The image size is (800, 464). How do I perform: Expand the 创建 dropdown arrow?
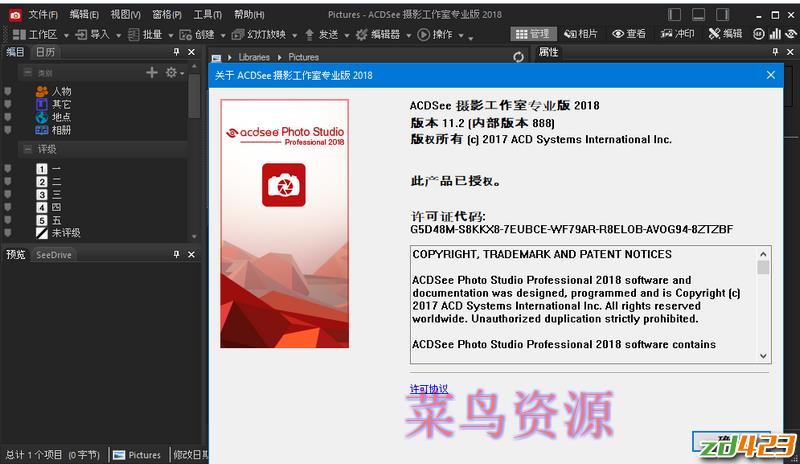223,35
